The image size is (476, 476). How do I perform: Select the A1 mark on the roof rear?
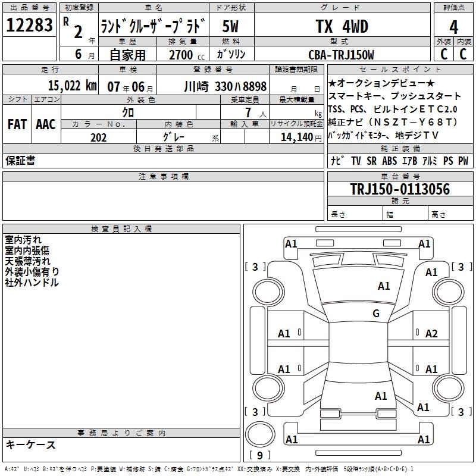point(381,396)
